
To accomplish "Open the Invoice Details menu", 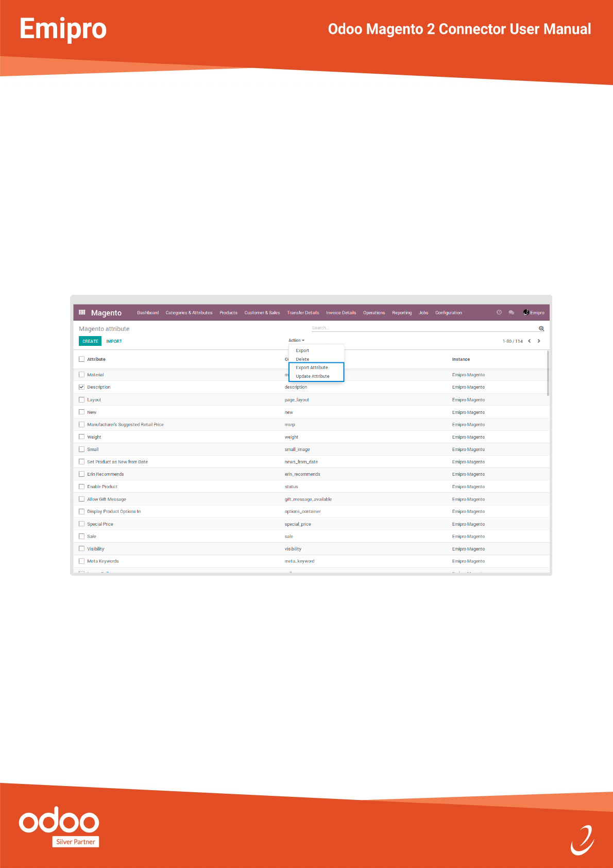I will 341,313.
